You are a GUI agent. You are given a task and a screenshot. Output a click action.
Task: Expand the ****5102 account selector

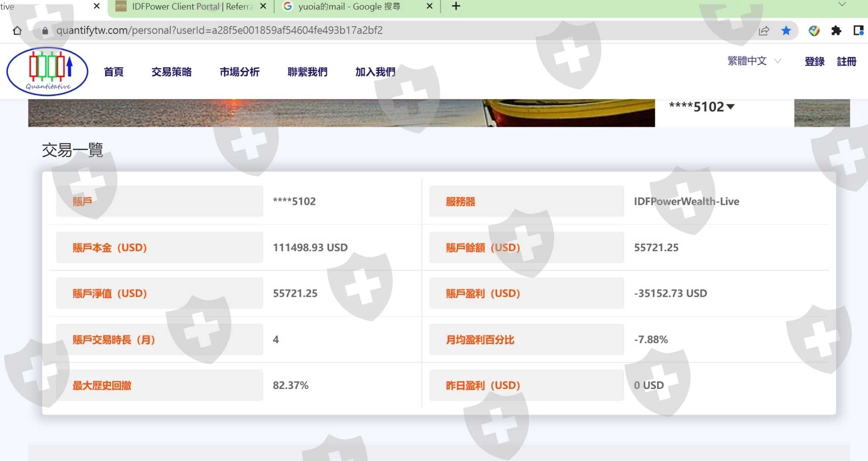pyautogui.click(x=702, y=107)
